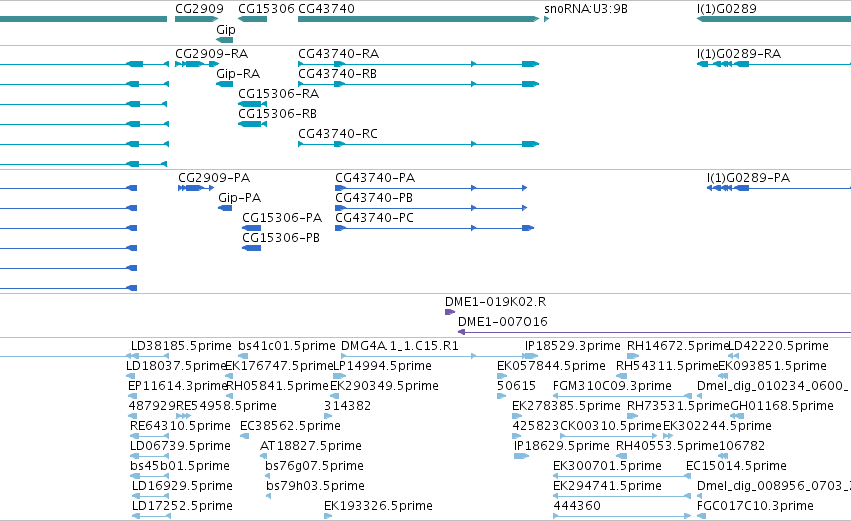Click EST EP11614.3prime
The width and height of the screenshot is (851, 521).
pos(177,386)
